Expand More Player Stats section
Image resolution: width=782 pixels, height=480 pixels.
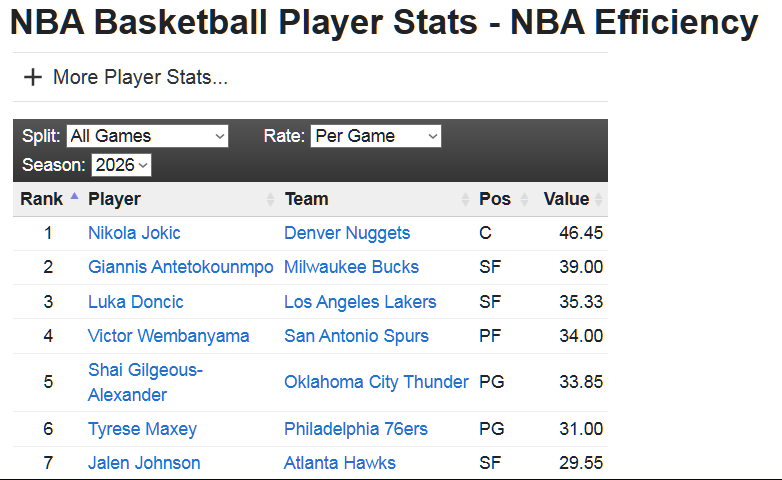click(140, 77)
